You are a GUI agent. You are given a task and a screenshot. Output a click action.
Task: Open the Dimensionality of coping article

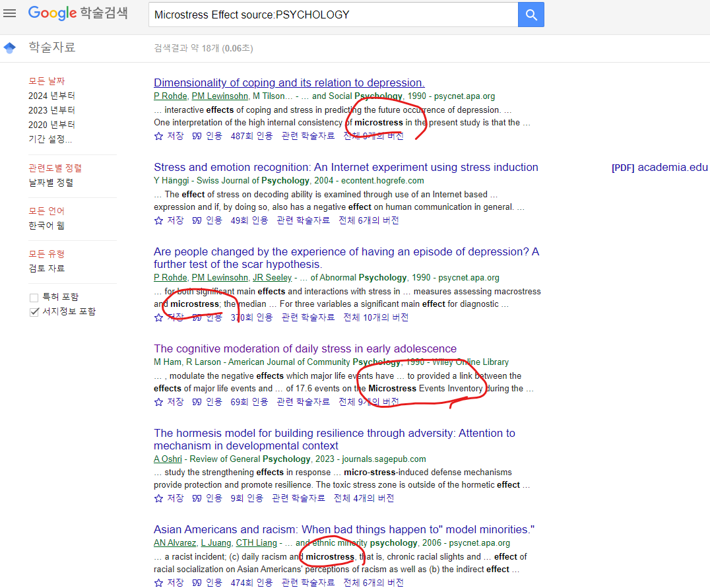coord(289,82)
